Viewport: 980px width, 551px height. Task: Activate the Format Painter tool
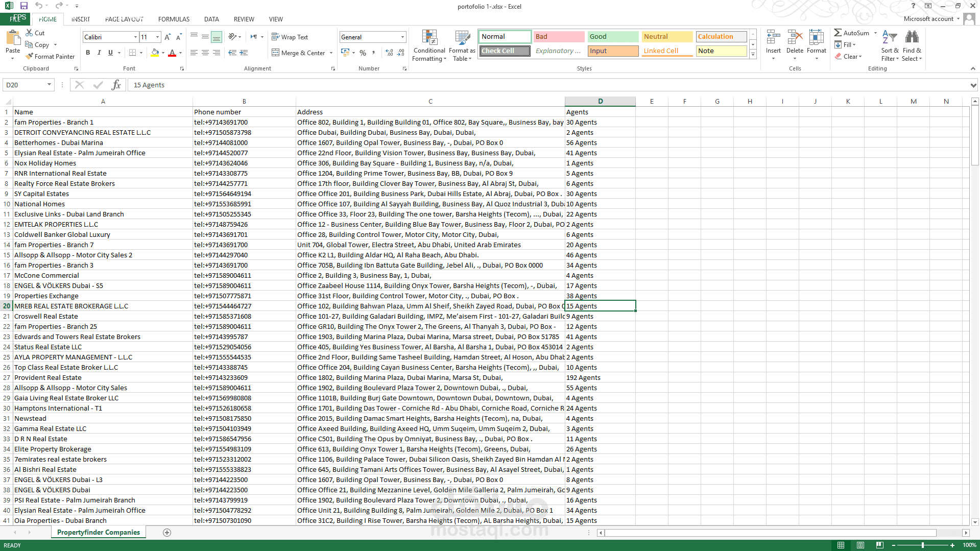click(50, 56)
